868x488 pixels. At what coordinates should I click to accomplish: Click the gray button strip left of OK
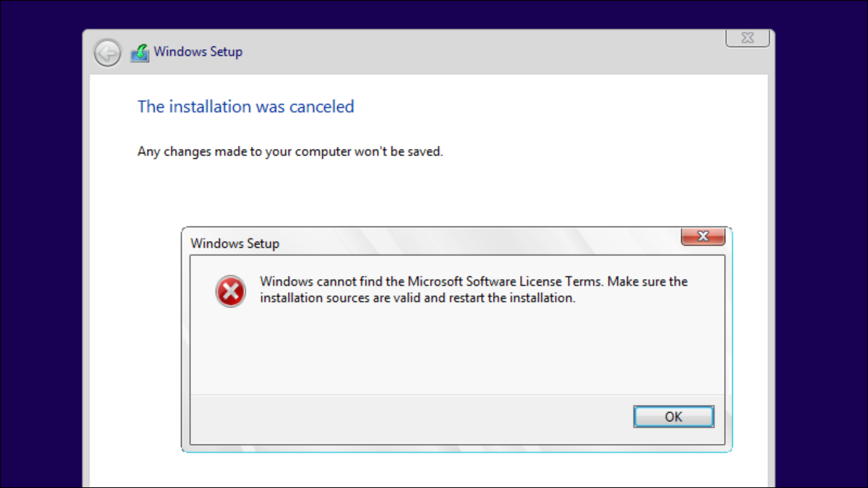click(x=405, y=418)
